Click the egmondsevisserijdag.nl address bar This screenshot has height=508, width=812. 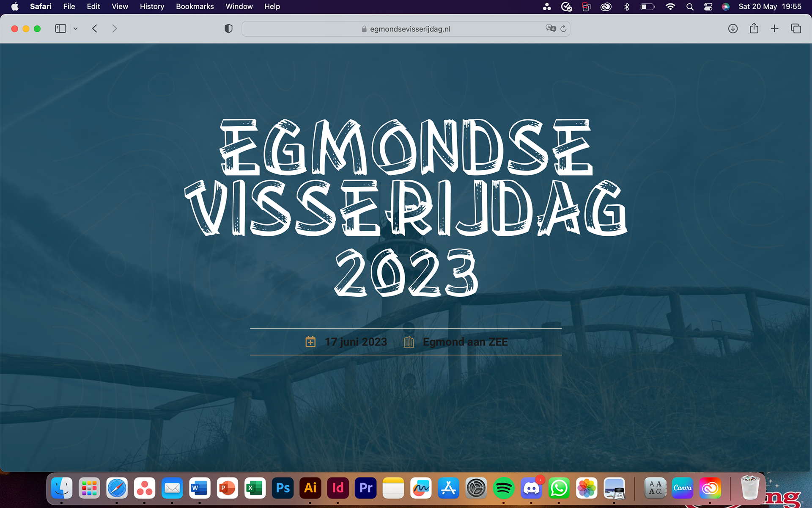click(409, 29)
